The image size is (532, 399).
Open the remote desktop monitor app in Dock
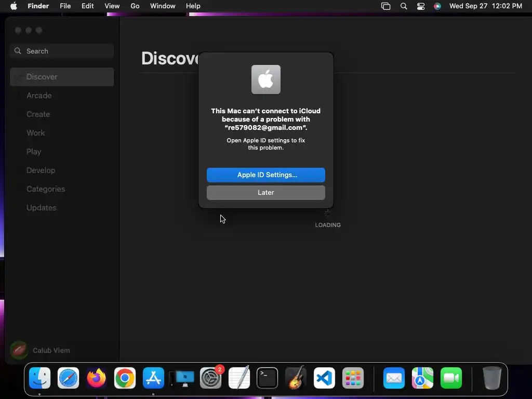182,379
